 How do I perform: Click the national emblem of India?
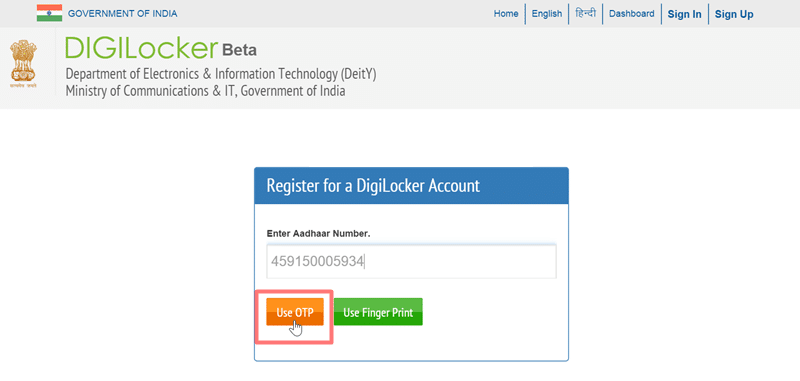tap(23, 61)
